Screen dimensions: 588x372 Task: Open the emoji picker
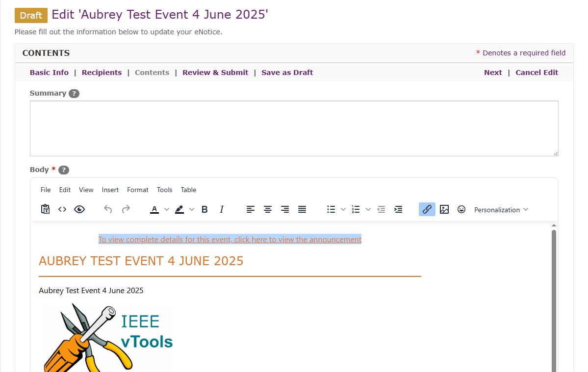(x=461, y=209)
